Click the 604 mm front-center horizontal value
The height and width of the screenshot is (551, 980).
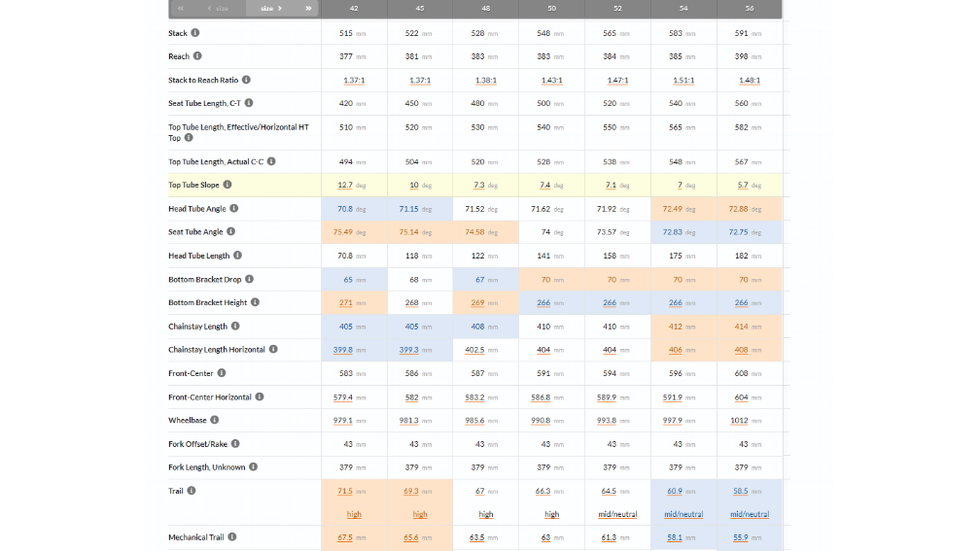click(x=741, y=397)
